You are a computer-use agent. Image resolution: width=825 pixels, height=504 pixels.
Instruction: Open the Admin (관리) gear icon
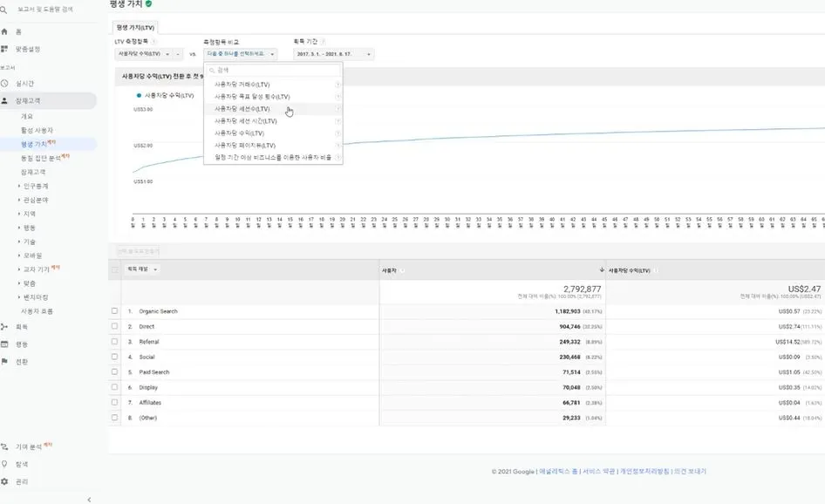coord(4,481)
